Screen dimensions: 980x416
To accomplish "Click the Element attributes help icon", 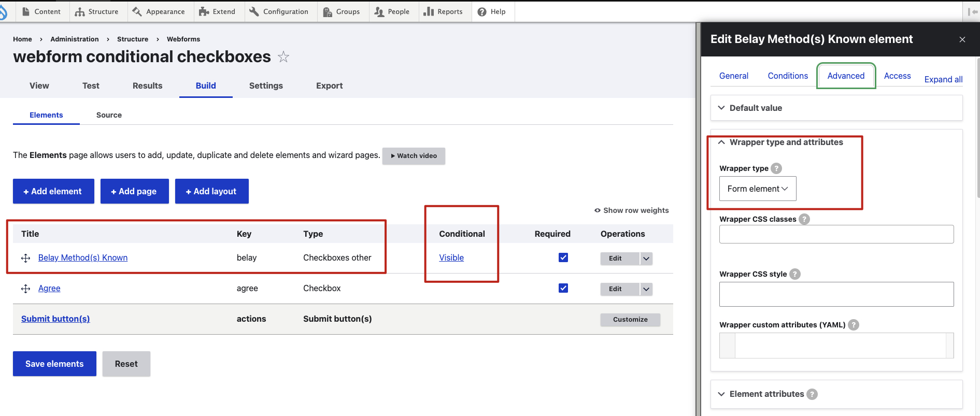I will [x=812, y=394].
